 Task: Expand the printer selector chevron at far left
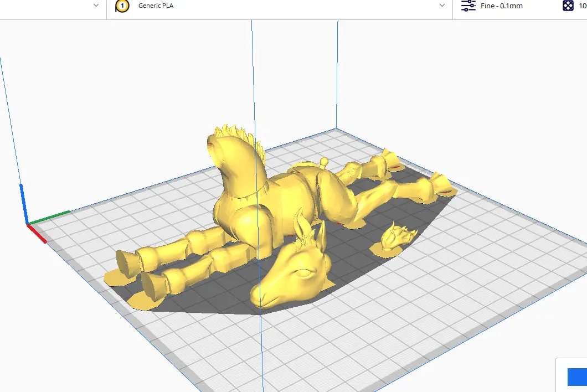[96, 5]
